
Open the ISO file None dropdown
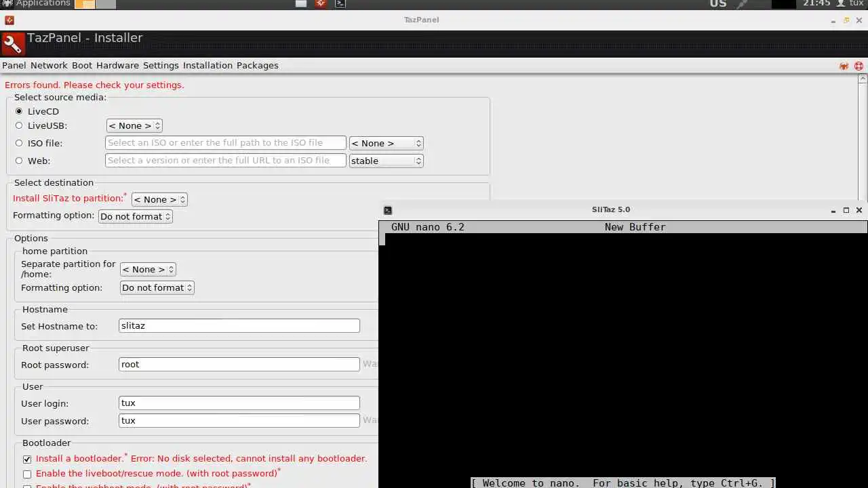387,143
